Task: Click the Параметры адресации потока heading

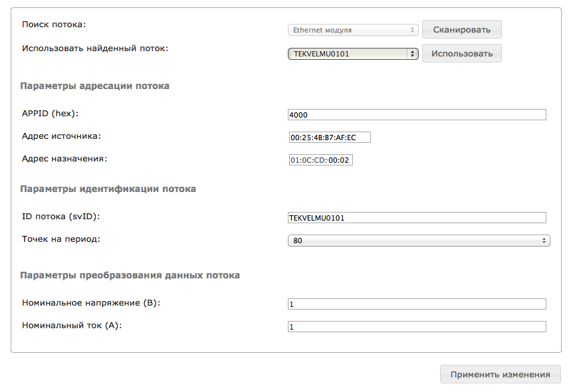Action: [94, 86]
